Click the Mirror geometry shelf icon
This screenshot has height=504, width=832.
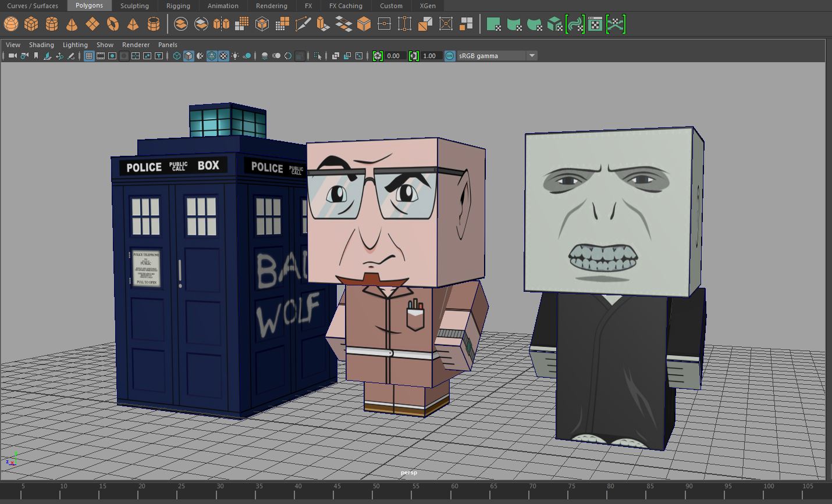pyautogui.click(x=222, y=24)
